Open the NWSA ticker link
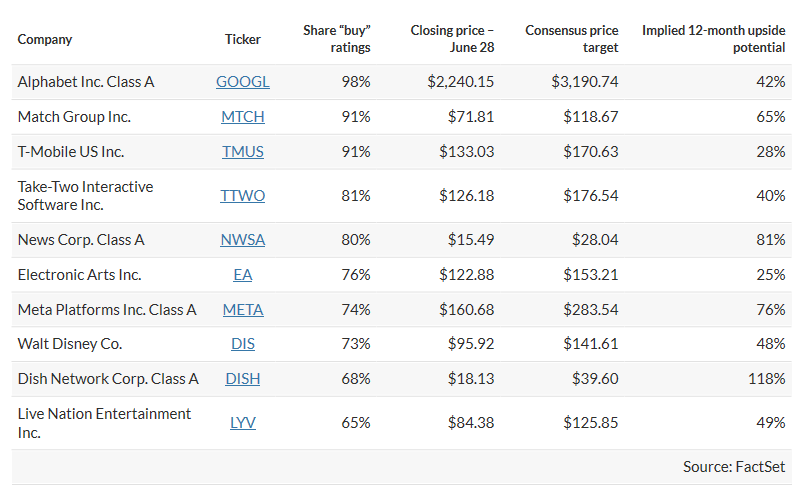 [x=243, y=240]
